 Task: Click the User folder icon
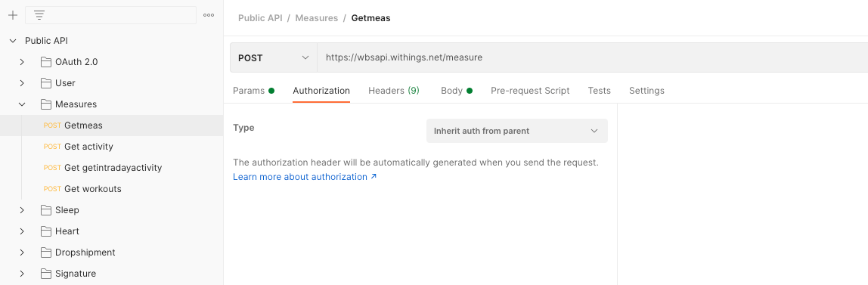(46, 83)
